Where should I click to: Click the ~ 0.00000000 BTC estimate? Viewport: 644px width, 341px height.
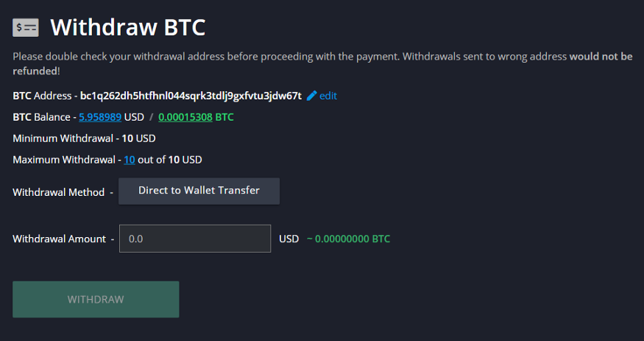(x=348, y=239)
